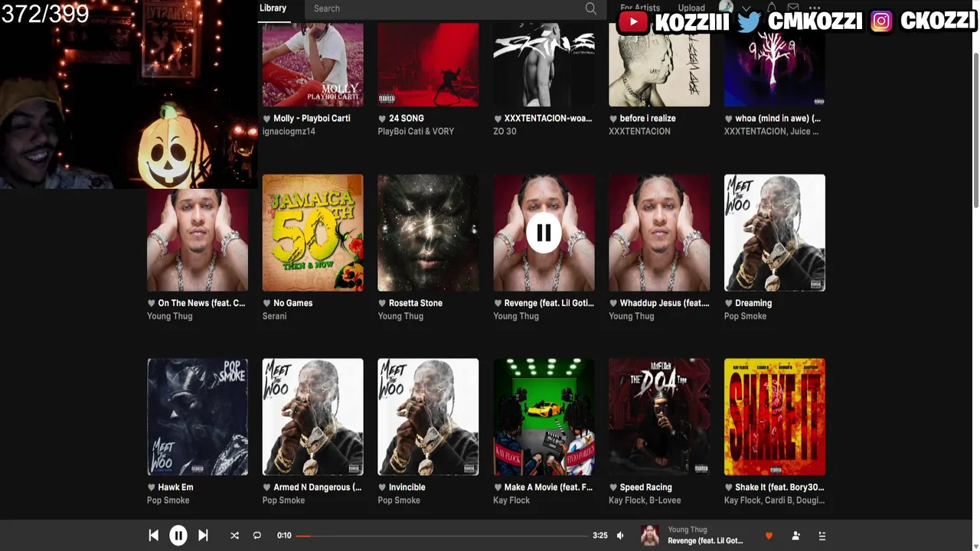Skip to the previous track

[153, 536]
